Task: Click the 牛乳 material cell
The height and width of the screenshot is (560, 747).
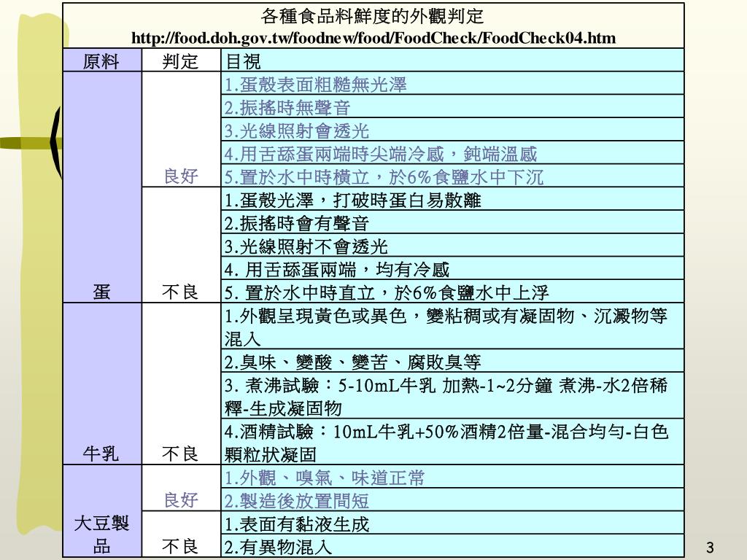Action: coord(102,384)
